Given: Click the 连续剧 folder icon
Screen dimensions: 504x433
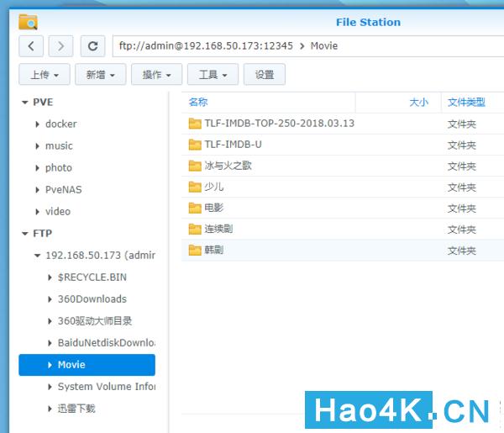Looking at the screenshot, I should (x=195, y=229).
